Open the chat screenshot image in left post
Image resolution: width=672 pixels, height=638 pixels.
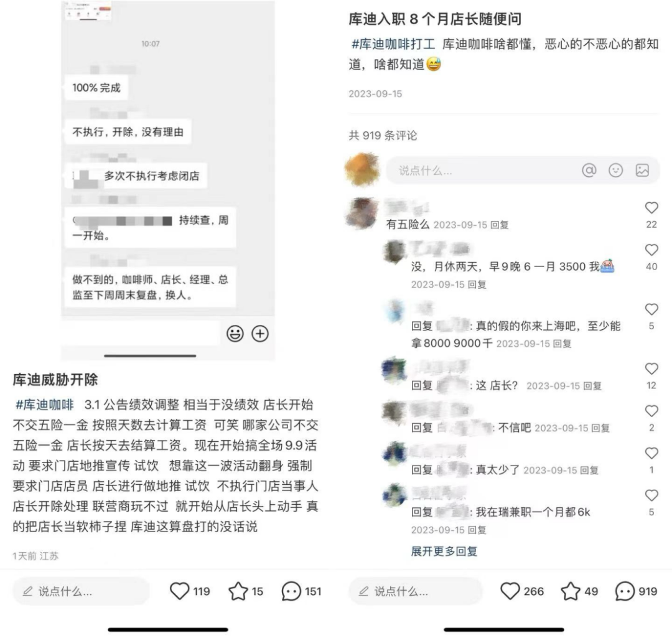[167, 180]
